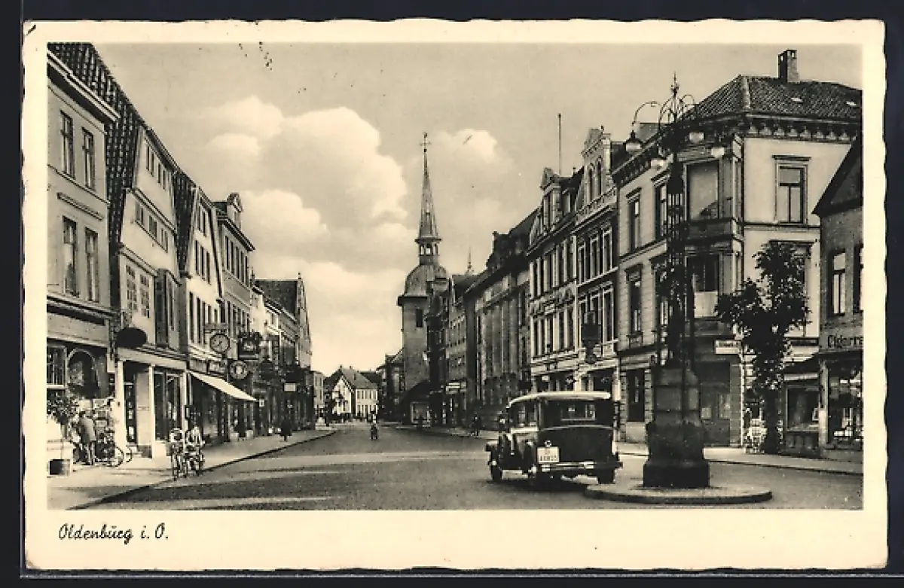Click the cyclist in the middle of the road
The height and width of the screenshot is (588, 904).
coord(374,430)
